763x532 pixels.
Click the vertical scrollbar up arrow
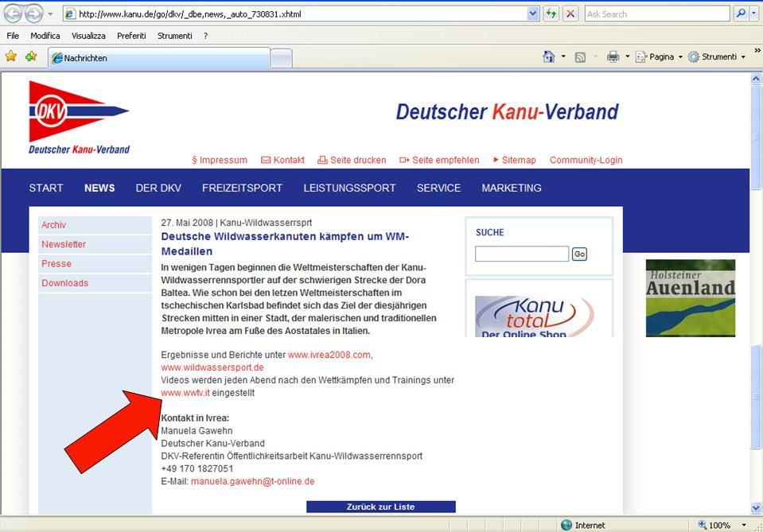click(x=756, y=78)
